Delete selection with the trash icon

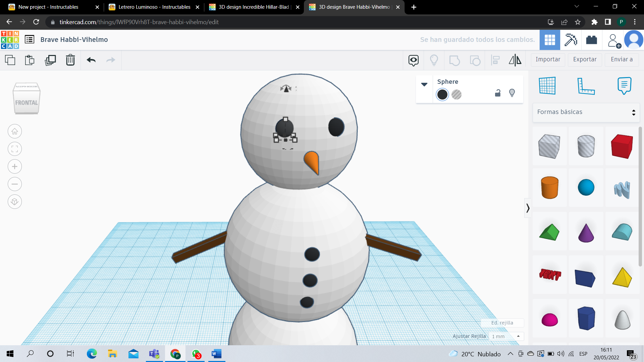[x=70, y=60]
